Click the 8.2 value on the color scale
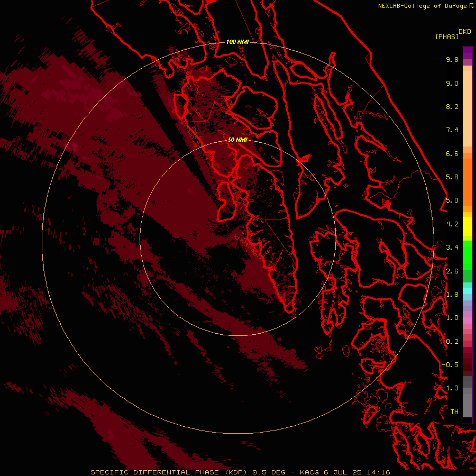Image resolution: width=476 pixels, height=476 pixels. (452, 106)
